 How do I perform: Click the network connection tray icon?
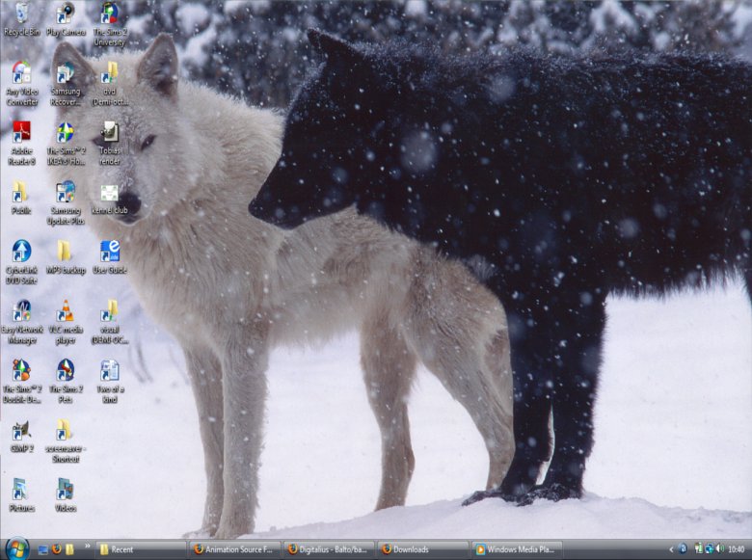709,549
